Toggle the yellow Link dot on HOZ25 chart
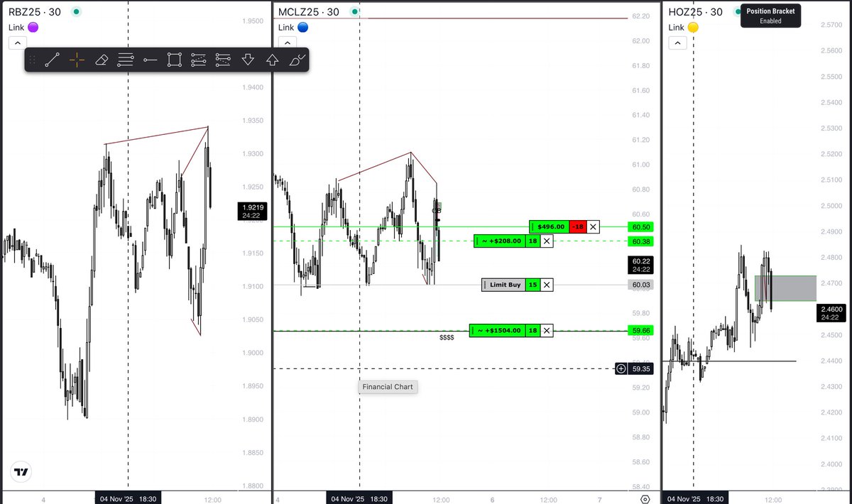Image resolution: width=852 pixels, height=504 pixels. (694, 27)
